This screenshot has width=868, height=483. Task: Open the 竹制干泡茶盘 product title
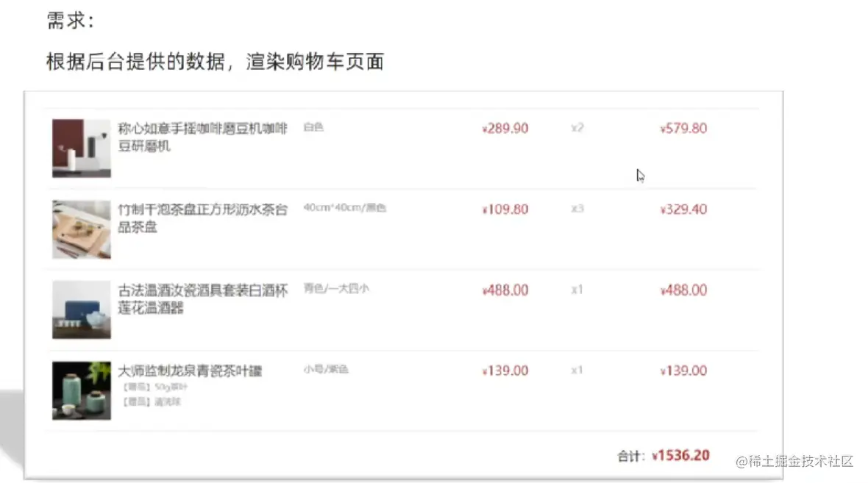click(x=202, y=218)
